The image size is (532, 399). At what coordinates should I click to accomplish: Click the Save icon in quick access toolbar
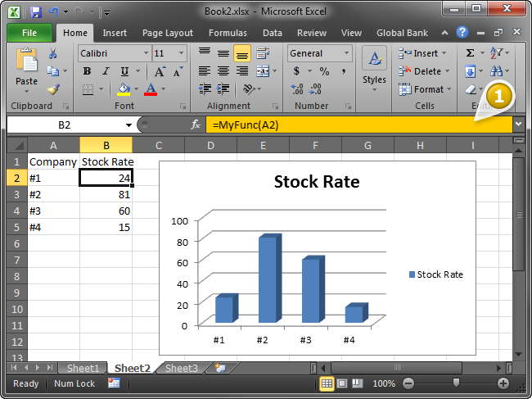36,12
